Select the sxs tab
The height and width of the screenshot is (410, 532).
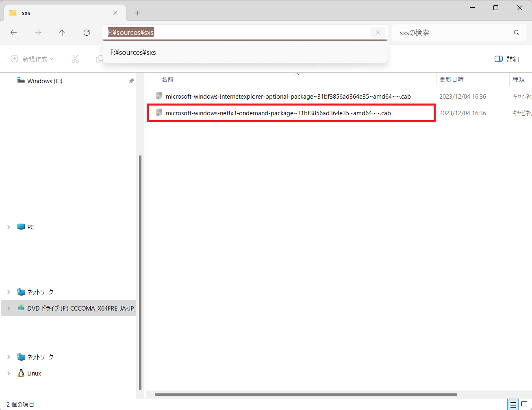(x=65, y=13)
